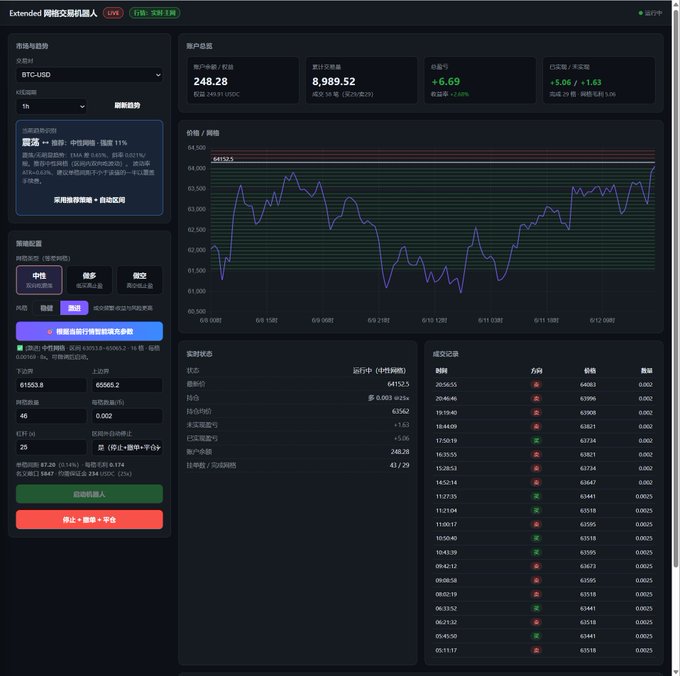Click the 8,989.52 cumulative volume value

(x=333, y=82)
